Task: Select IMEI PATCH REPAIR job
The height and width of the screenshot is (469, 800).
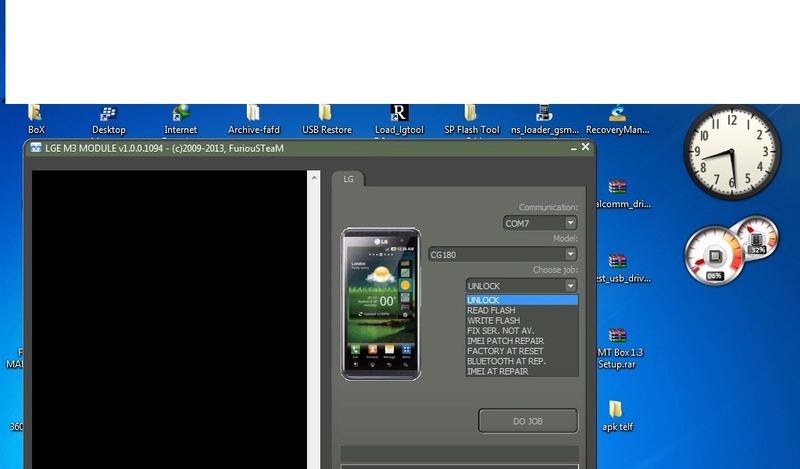Action: tap(522, 341)
